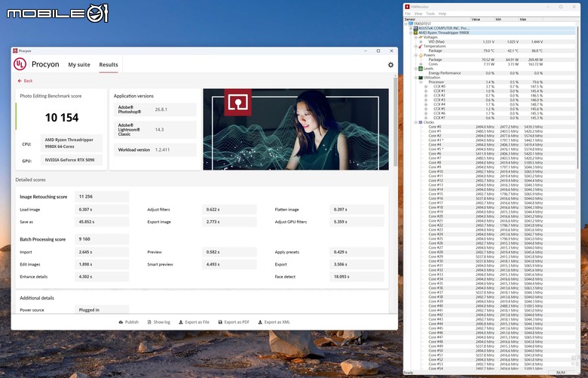588x378 pixels.
Task: Collapse the TRX50TEST root node
Action: coord(406,23)
